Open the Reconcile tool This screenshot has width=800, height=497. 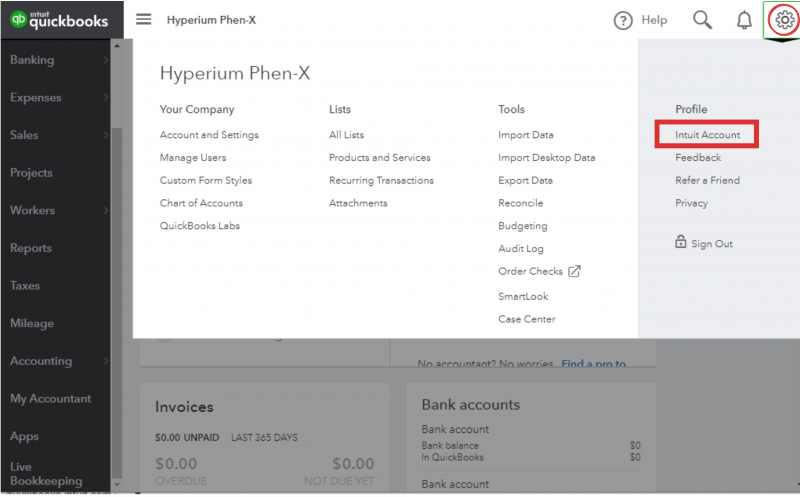point(520,203)
